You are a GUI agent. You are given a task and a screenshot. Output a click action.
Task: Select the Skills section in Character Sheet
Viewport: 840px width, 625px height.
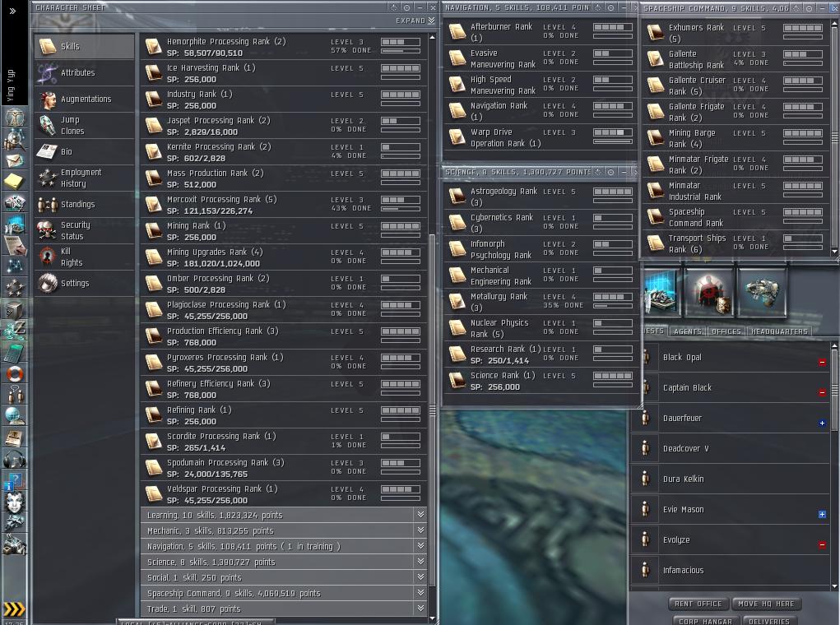tap(84, 47)
